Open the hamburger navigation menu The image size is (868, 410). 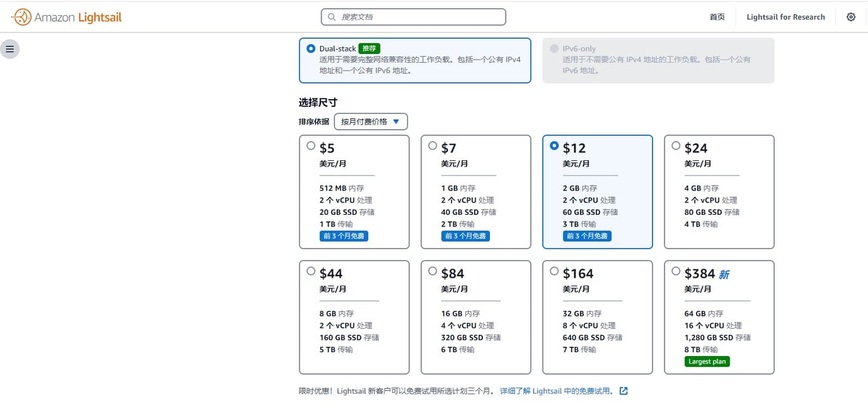tap(10, 49)
